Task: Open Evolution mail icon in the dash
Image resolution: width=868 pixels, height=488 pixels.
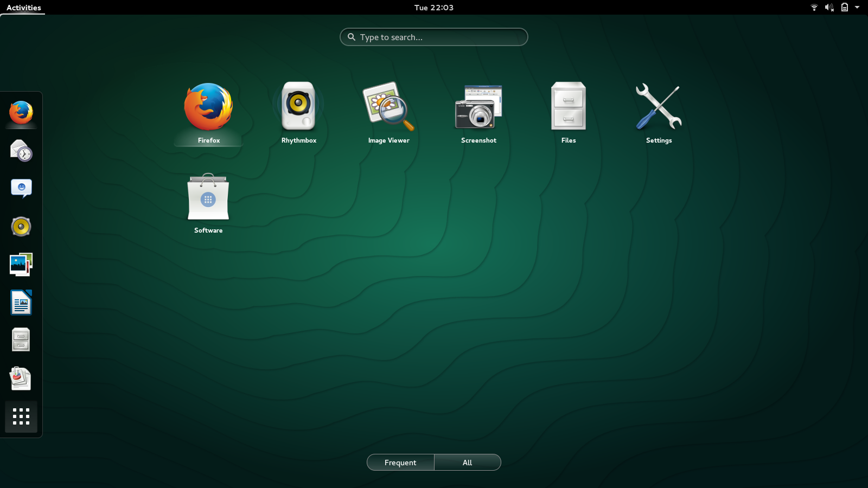Action: pos(21,151)
